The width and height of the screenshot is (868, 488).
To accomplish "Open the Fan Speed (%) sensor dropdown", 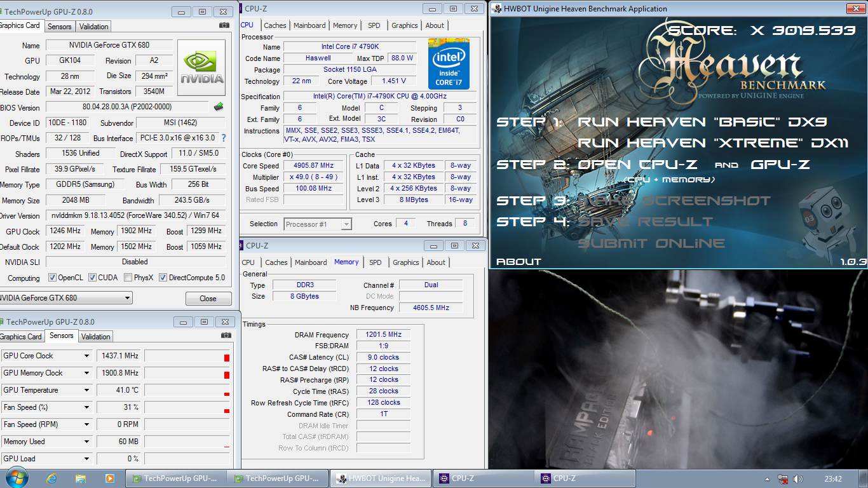I will click(x=87, y=407).
